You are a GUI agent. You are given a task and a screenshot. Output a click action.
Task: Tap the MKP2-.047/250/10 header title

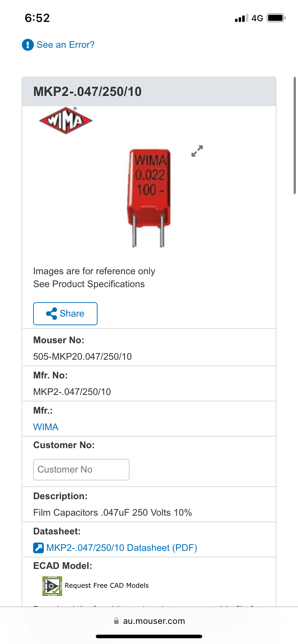tap(87, 92)
